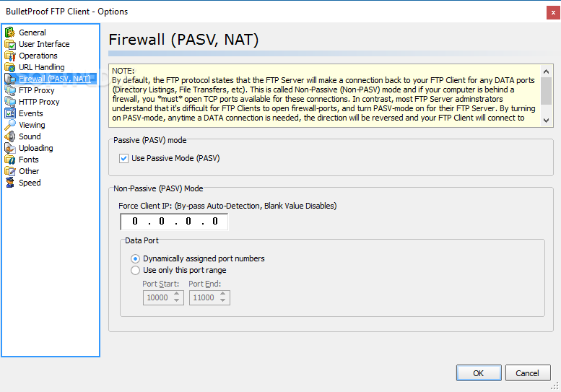
Task: Decrease Port End with down arrow
Action: 223,301
